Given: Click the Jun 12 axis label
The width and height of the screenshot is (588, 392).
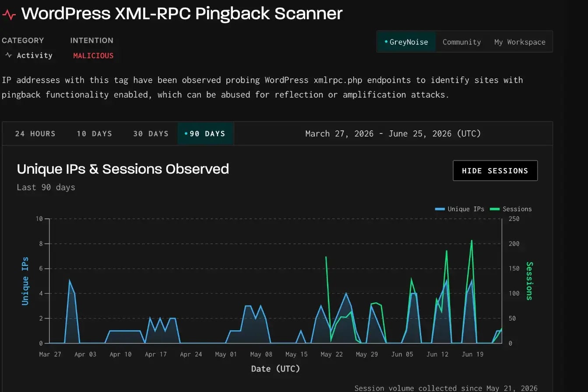Looking at the screenshot, I should tap(437, 354).
